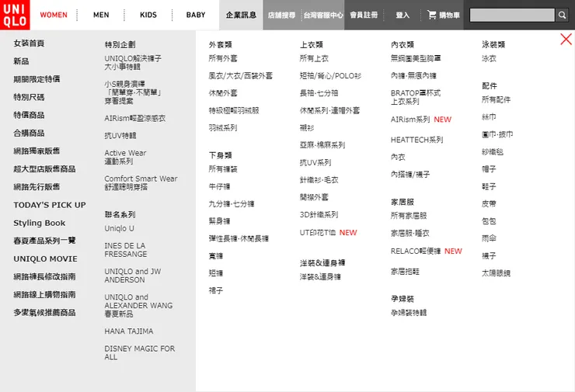Open UNIQLO MOVIE link
Image resolution: width=575 pixels, height=392 pixels.
tap(46, 258)
